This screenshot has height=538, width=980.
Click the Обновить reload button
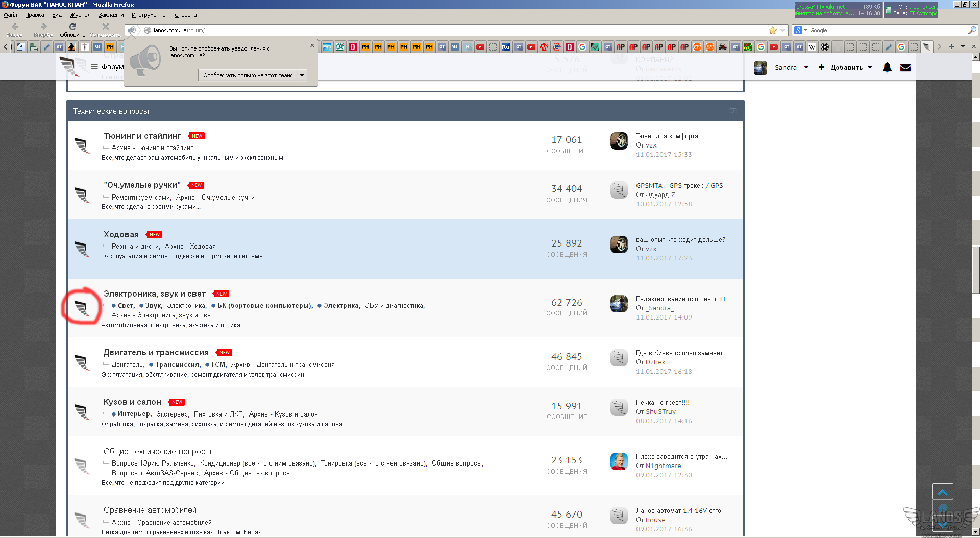click(x=72, y=30)
